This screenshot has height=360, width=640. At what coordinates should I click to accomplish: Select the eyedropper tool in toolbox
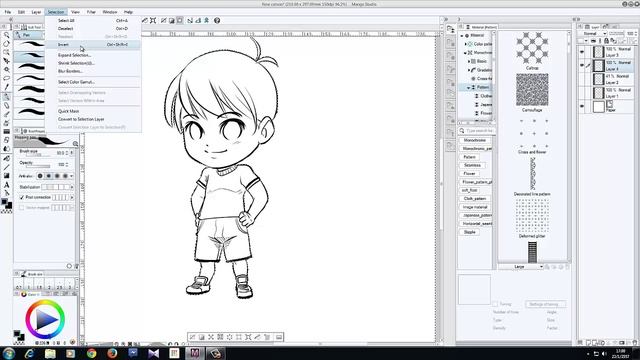[7, 87]
